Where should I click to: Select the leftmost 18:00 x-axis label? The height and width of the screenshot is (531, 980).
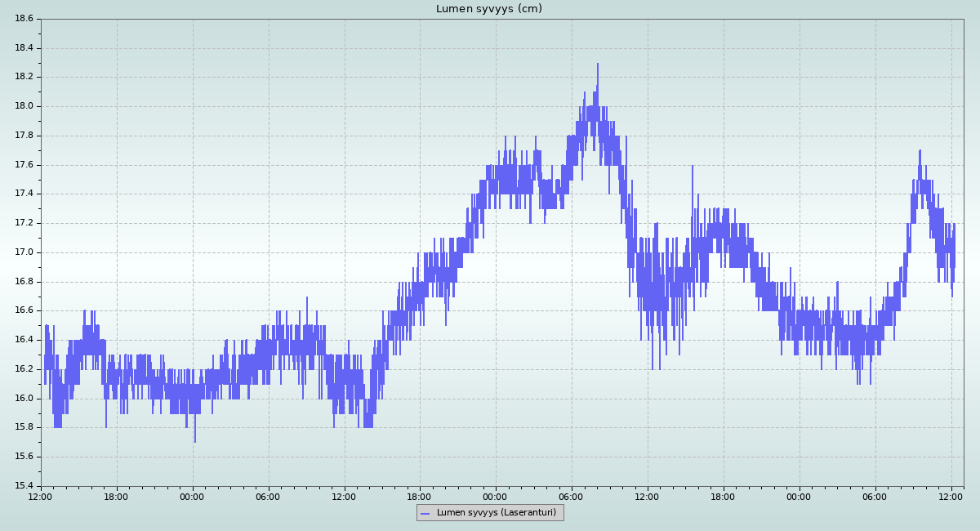[116, 497]
